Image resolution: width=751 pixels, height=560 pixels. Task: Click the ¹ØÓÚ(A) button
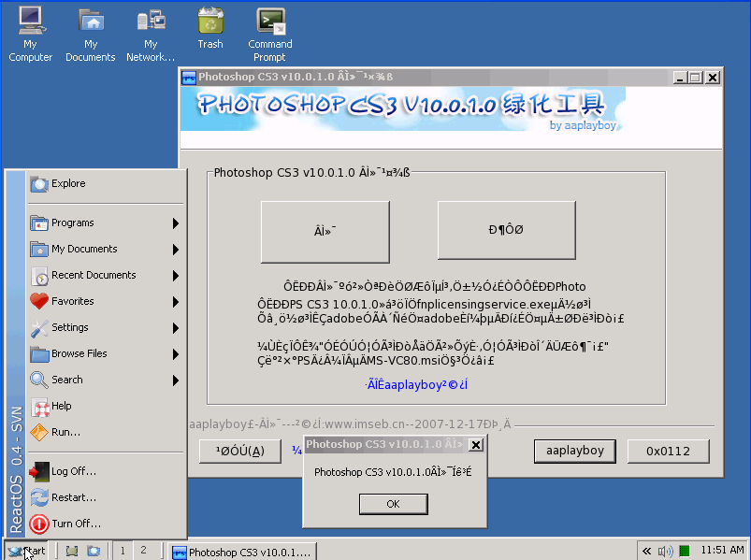click(x=240, y=452)
